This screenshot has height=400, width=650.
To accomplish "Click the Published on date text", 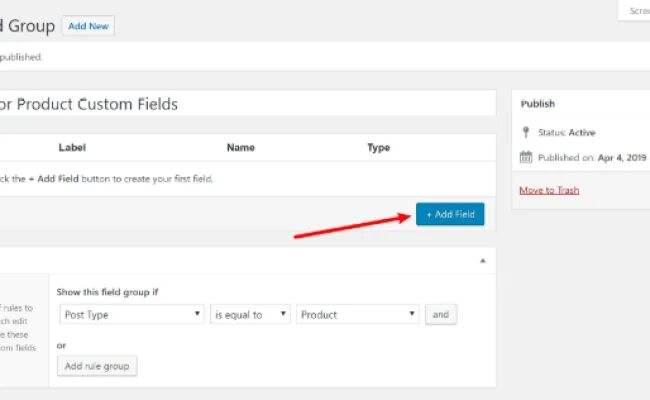I will coord(593,157).
